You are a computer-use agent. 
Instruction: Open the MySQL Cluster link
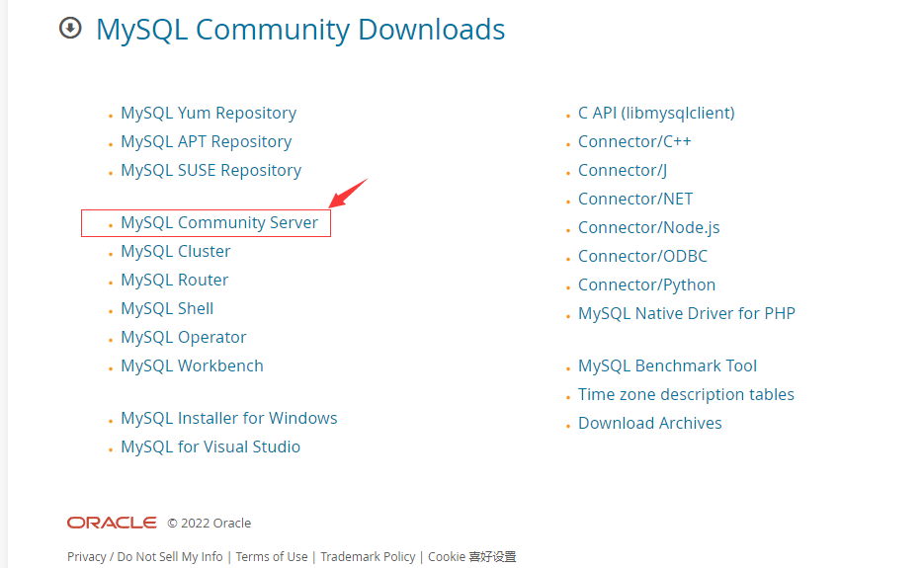coord(176,251)
